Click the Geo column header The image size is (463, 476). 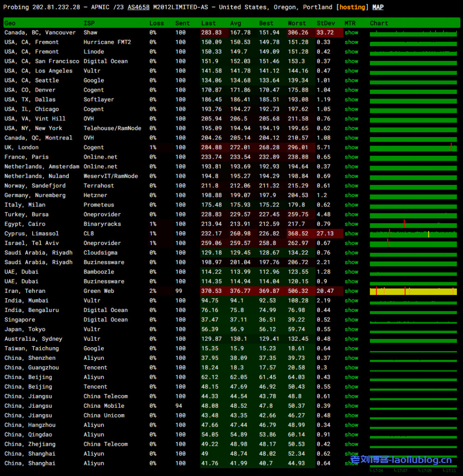(10, 23)
